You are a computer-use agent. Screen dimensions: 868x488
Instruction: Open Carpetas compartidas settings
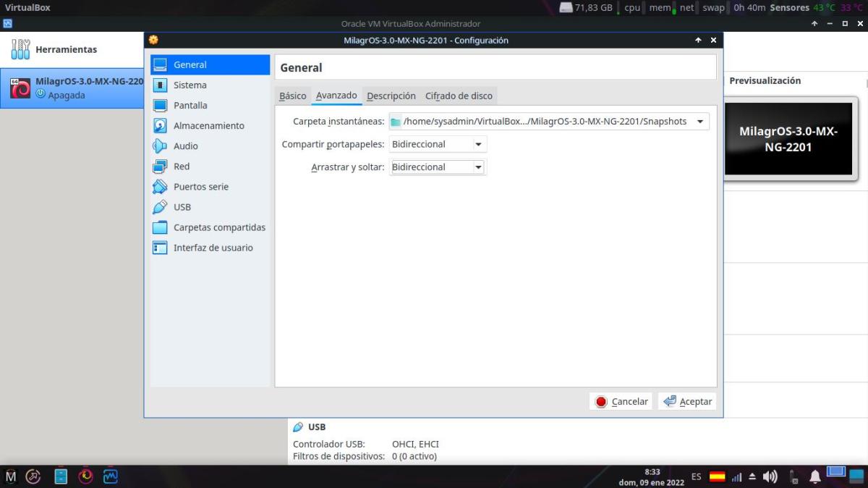(219, 227)
